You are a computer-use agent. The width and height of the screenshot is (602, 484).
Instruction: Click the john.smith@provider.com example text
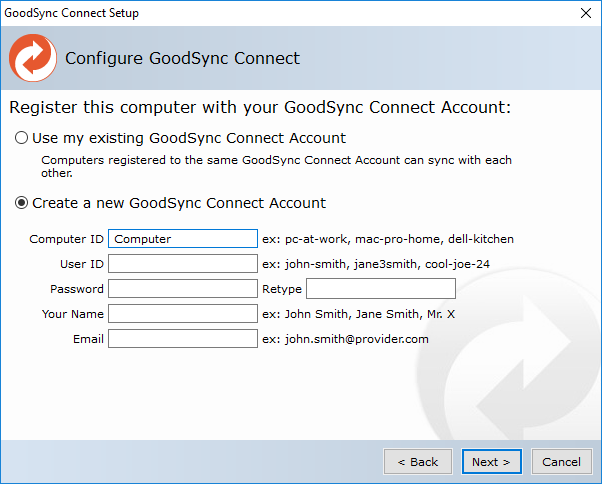tap(345, 339)
